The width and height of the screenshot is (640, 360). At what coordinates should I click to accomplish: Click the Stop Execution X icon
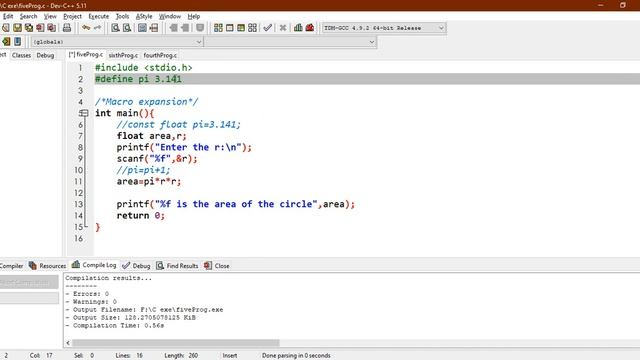pyautogui.click(x=282, y=28)
